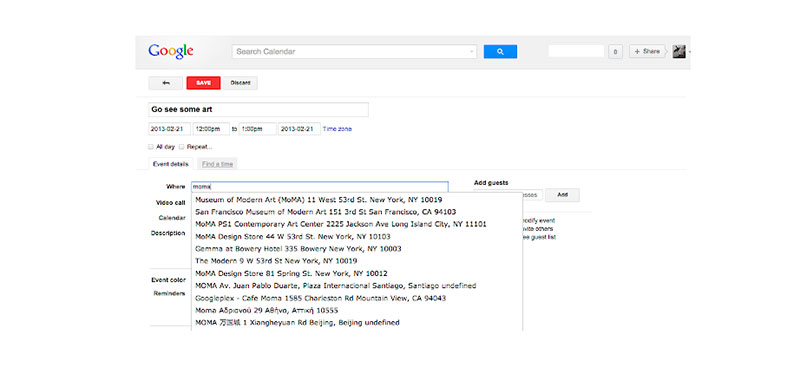
Task: Save the event with red SAVE button
Action: pyautogui.click(x=204, y=83)
